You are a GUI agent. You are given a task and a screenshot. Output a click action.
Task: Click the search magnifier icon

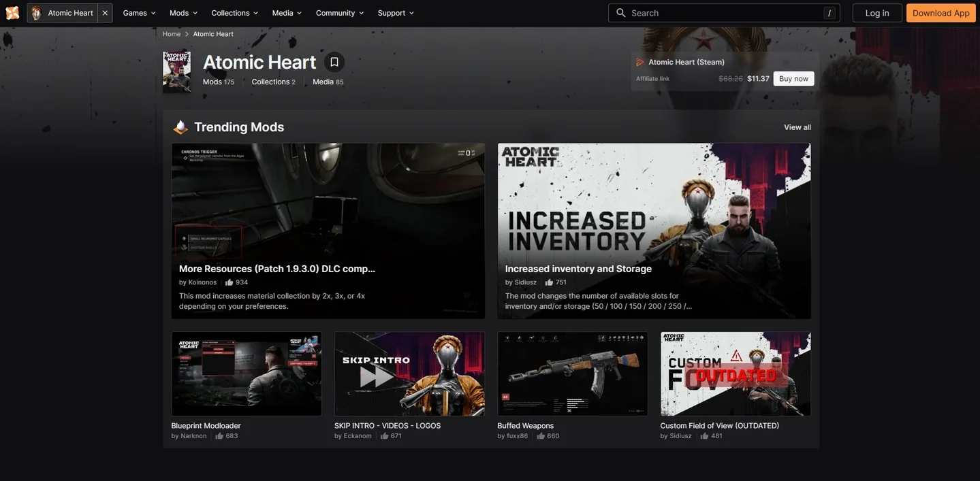tap(620, 13)
